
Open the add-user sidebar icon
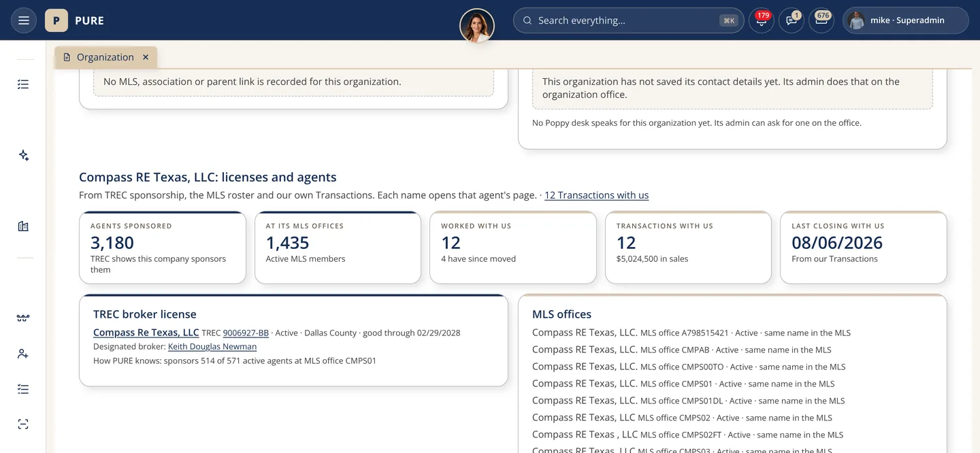(23, 354)
